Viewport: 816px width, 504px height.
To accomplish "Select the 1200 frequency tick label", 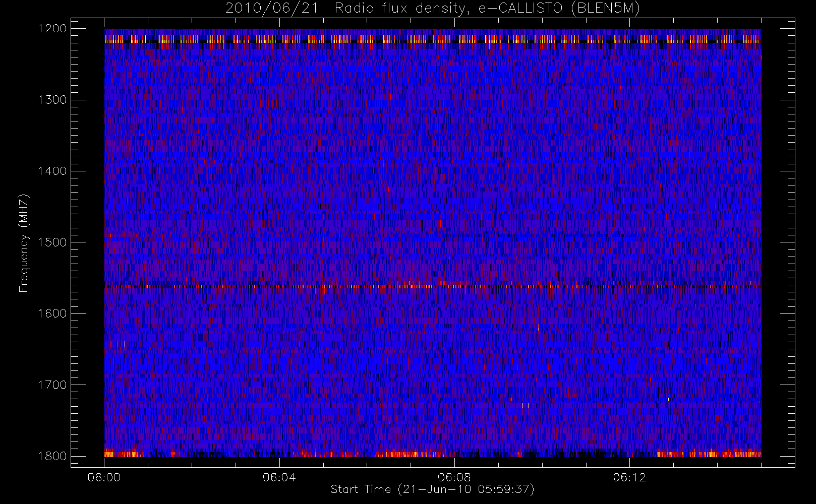I will pyautogui.click(x=52, y=29).
